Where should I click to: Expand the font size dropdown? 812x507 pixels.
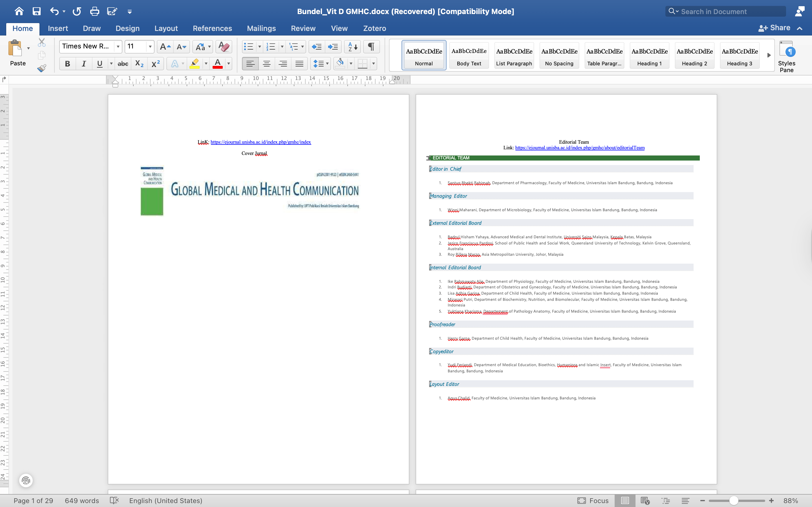click(x=150, y=46)
